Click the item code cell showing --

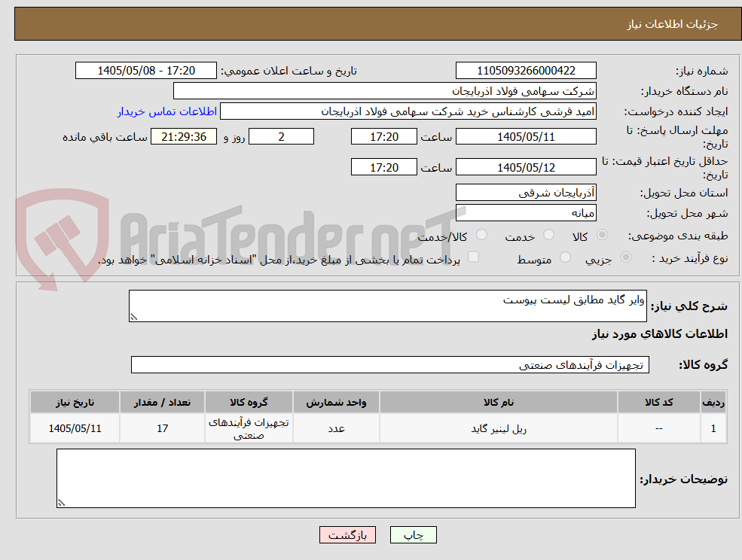658,428
